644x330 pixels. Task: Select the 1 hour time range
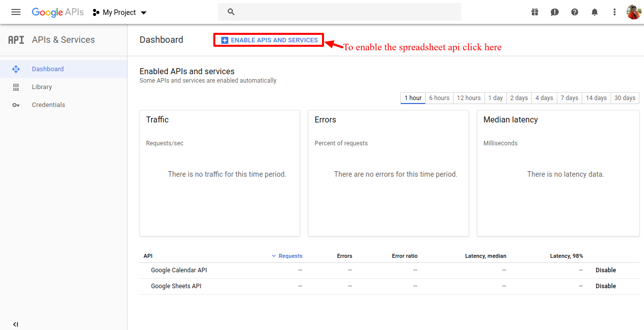[413, 98]
